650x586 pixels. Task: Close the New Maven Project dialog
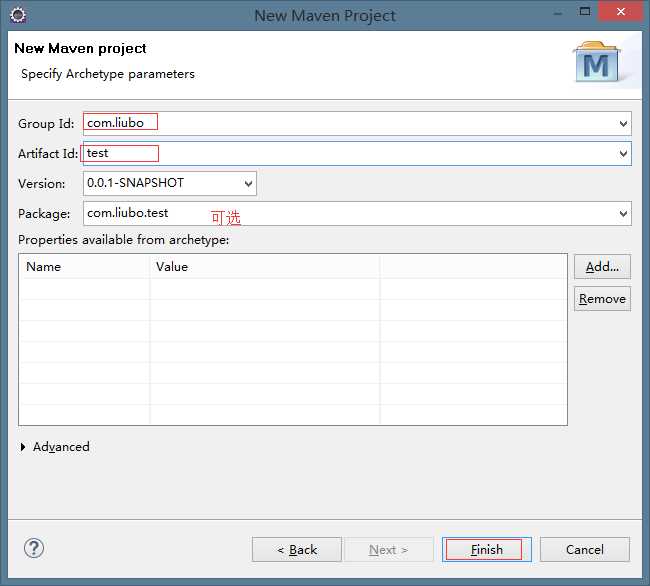(x=620, y=12)
